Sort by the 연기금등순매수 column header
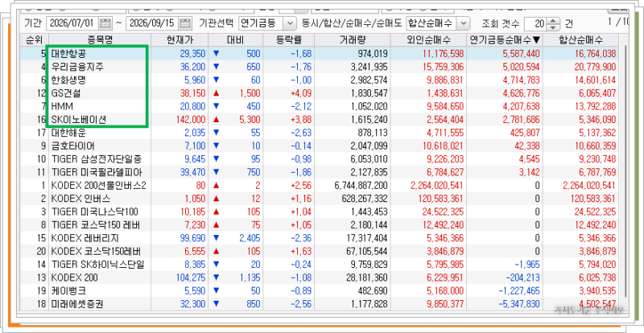 (506, 40)
